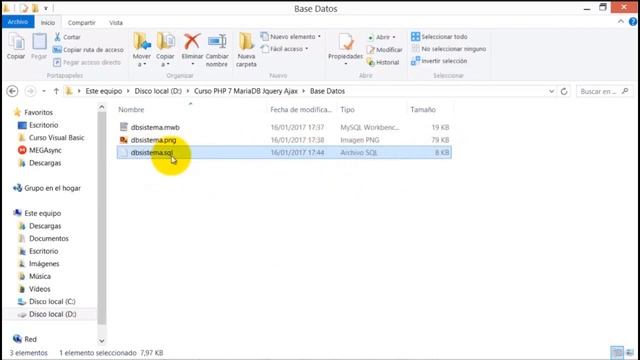The width and height of the screenshot is (640, 360).
Task: Open Red in navigation pane
Action: tap(30, 339)
